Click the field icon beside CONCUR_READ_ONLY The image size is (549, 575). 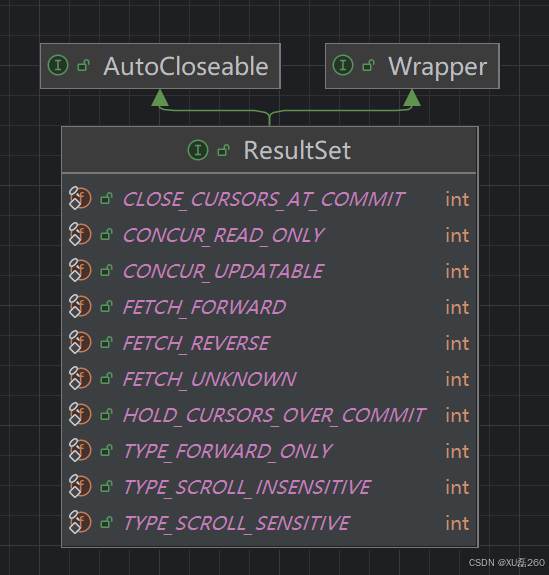point(80,234)
